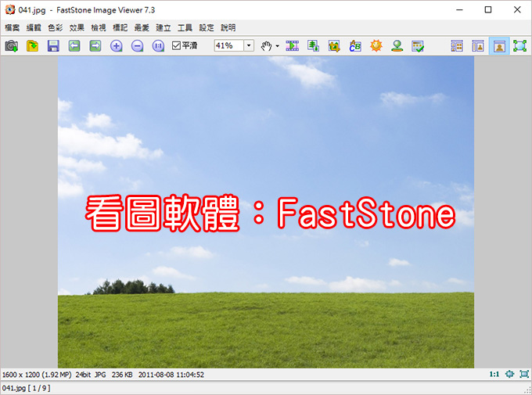Click the 1:1 status bar button
The height and width of the screenshot is (395, 532).
tap(494, 374)
